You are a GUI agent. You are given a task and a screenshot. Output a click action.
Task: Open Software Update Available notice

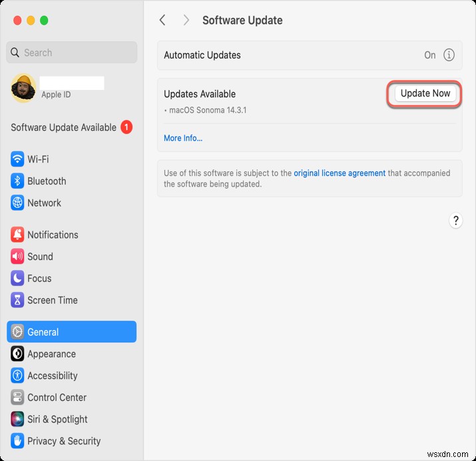(x=72, y=127)
